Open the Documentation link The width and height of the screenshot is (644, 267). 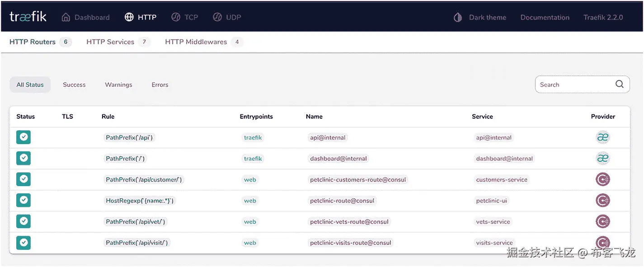(545, 17)
